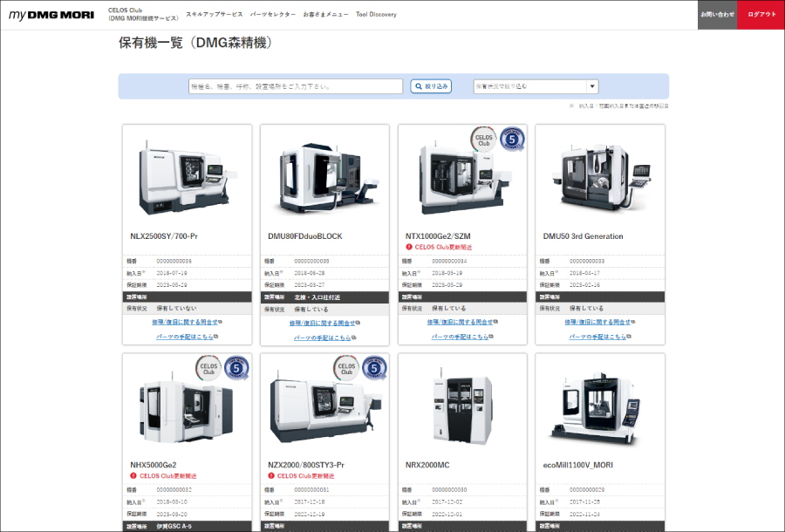Image resolution: width=785 pixels, height=532 pixels.
Task: Click 5-year warranty badge on NHX5000Ge2 card
Action: coord(237,369)
